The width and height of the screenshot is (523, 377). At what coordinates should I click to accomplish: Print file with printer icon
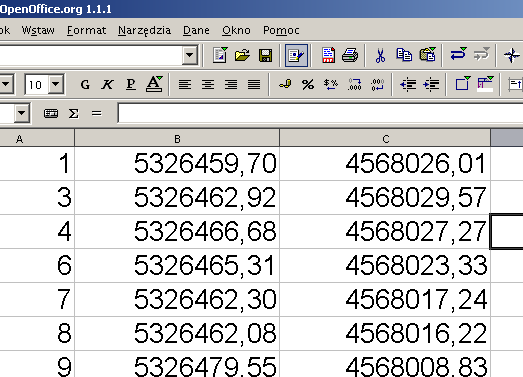[x=350, y=55]
